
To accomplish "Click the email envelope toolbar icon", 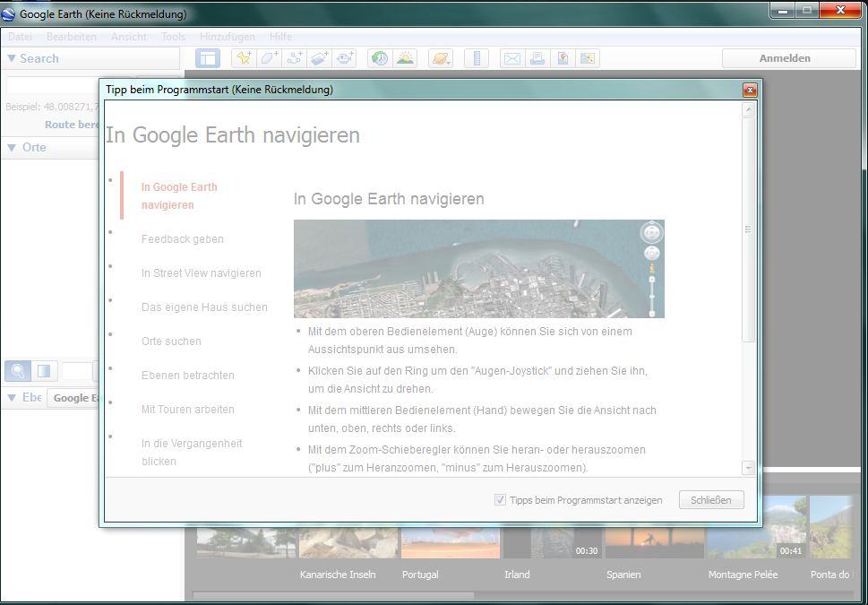I will (512, 58).
